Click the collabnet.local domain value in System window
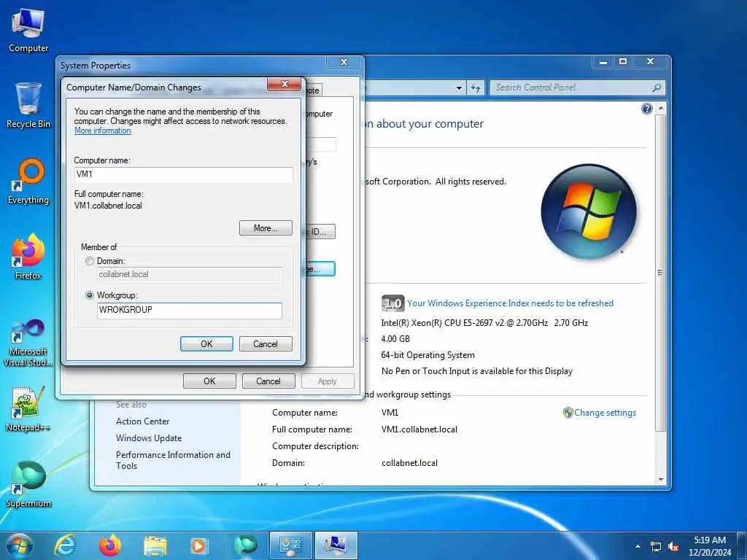The image size is (747, 560). point(410,463)
